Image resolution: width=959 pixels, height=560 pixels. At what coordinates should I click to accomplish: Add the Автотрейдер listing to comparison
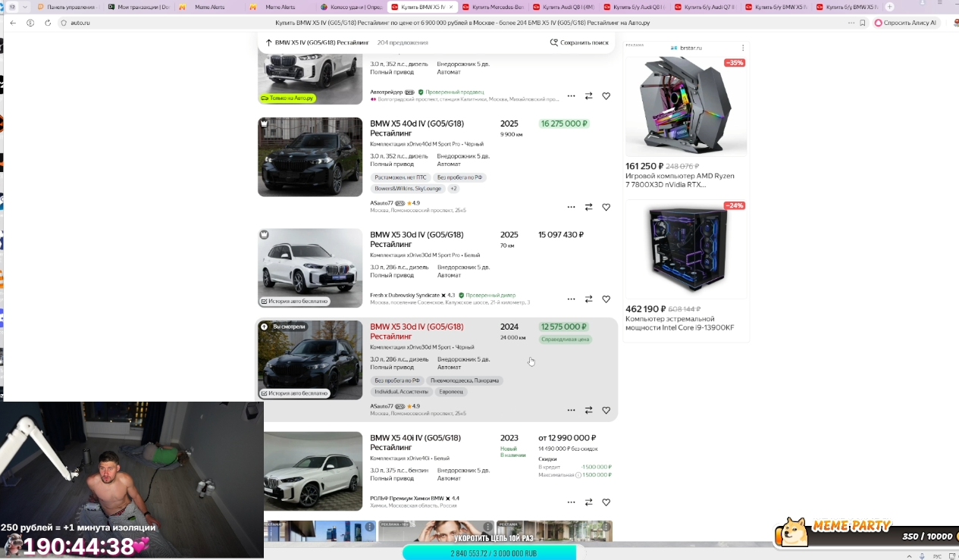pos(588,96)
